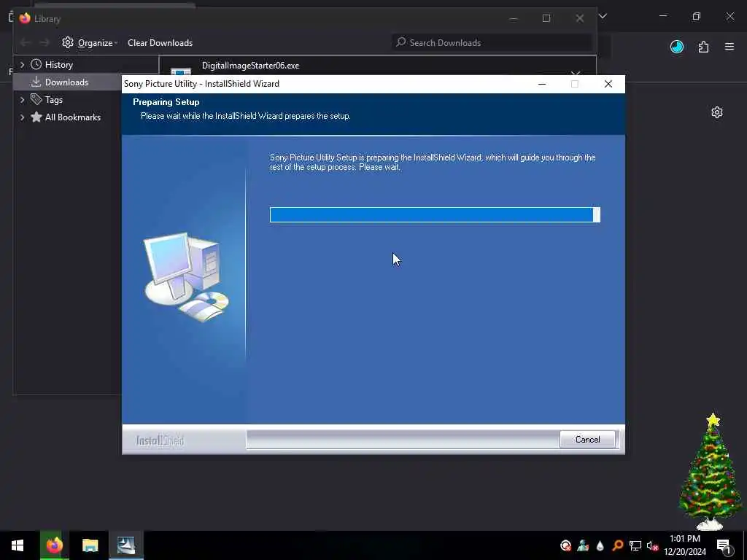Click the red-badged circular tray icon
Image resolution: width=747 pixels, height=560 pixels.
pyautogui.click(x=565, y=545)
